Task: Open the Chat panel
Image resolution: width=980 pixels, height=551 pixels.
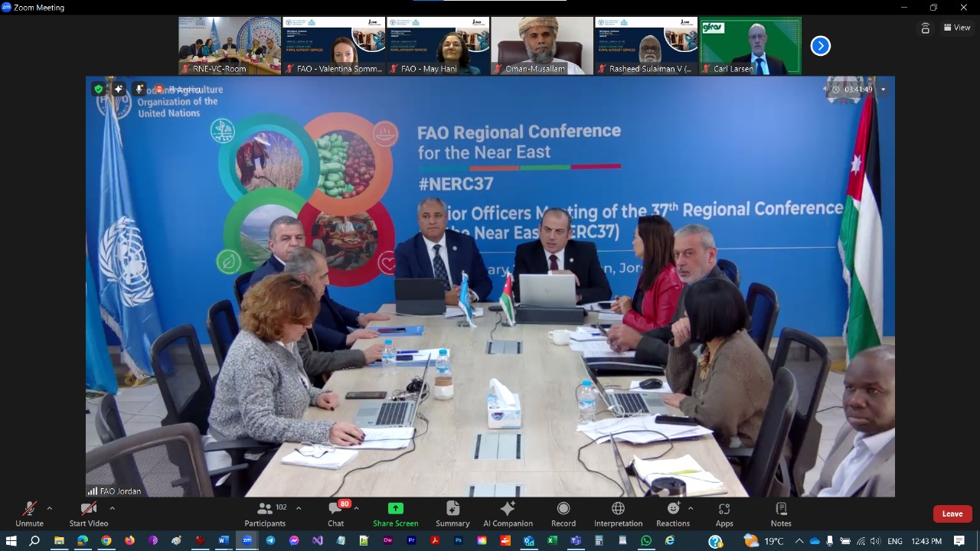Action: pyautogui.click(x=335, y=514)
